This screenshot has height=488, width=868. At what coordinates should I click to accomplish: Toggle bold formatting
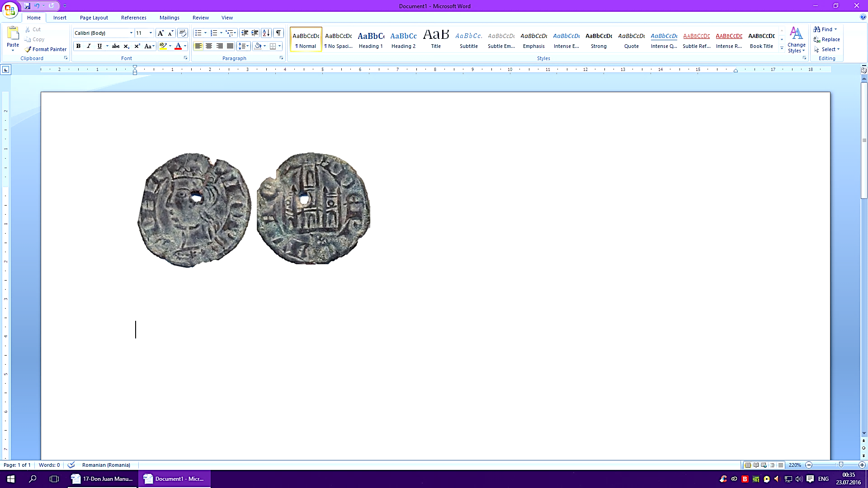[79, 46]
